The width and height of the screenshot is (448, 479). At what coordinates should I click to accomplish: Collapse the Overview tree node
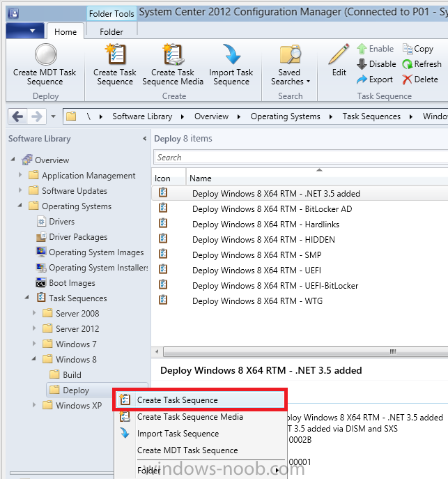point(13,159)
